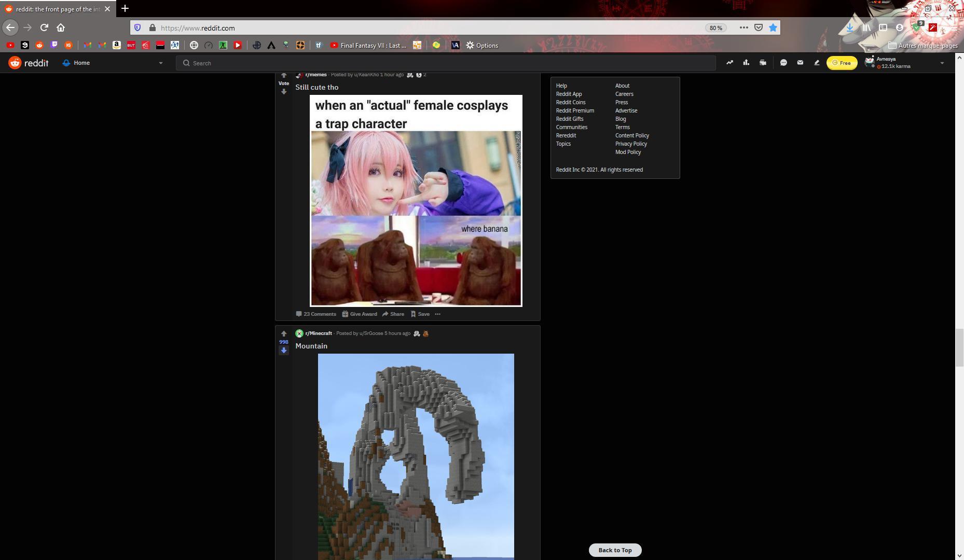The height and width of the screenshot is (560, 964).
Task: Click the Reddit logo
Action: pyautogui.click(x=29, y=63)
